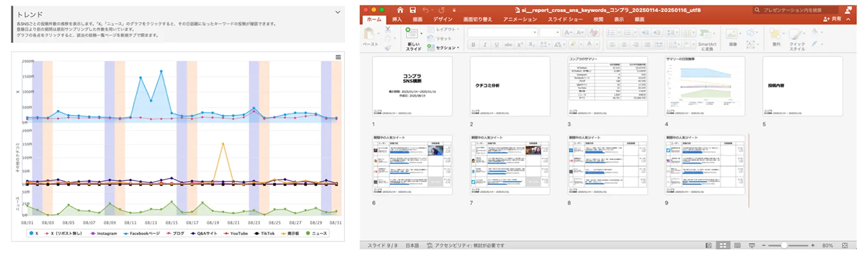
Task: Open the chart hamburger menu icon
Action: click(x=338, y=57)
